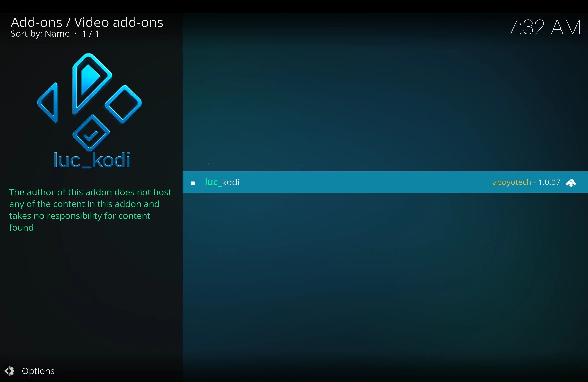Click the 'Sort by: Name · 1 / 1' text
The image size is (588, 382).
point(55,34)
